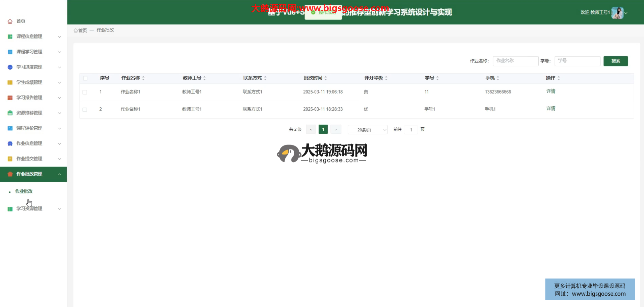Click the home icon in the sidebar
644x307 pixels.
coord(10,21)
